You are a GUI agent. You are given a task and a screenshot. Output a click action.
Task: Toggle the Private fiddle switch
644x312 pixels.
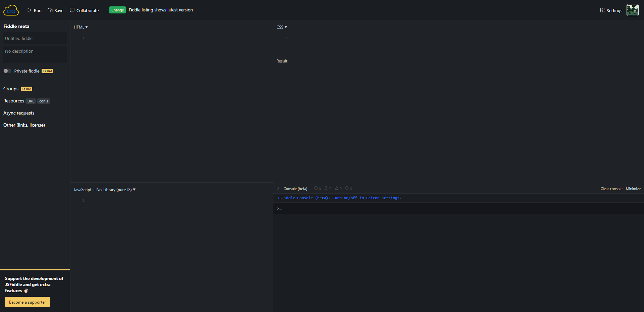pos(7,71)
